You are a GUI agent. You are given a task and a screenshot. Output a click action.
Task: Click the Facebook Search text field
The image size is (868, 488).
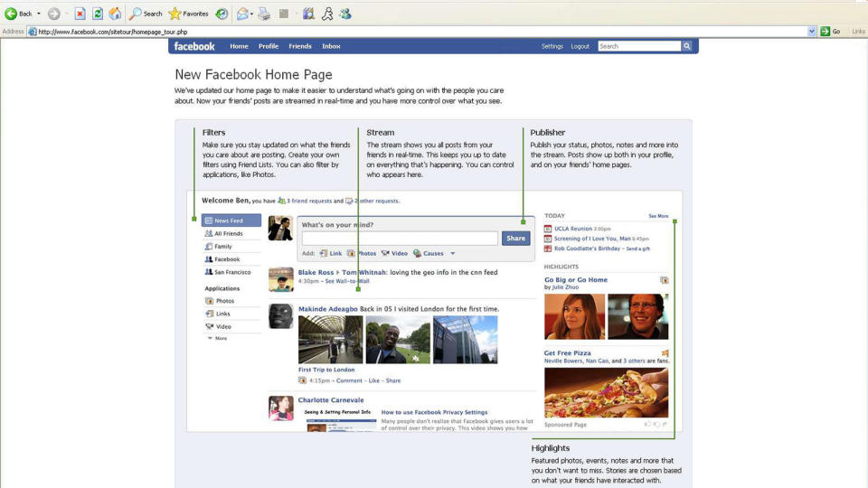(x=639, y=46)
